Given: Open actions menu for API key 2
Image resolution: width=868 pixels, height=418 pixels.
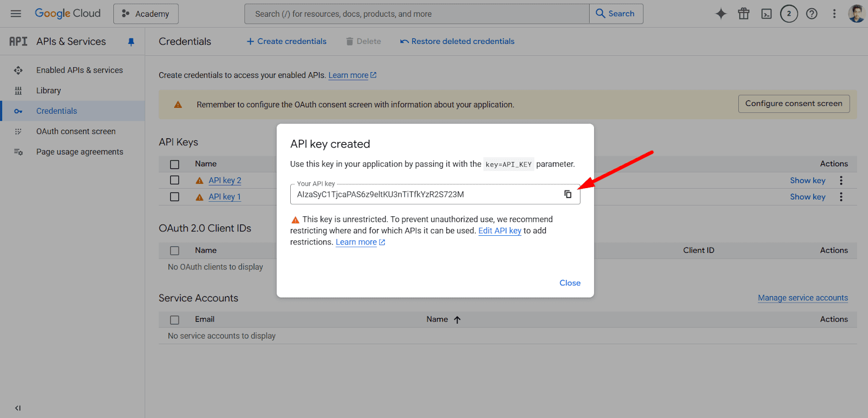Looking at the screenshot, I should [841, 181].
